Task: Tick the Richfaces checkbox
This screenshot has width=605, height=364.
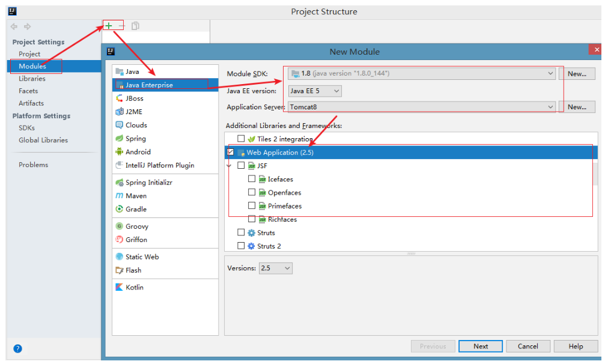Action: [x=252, y=219]
